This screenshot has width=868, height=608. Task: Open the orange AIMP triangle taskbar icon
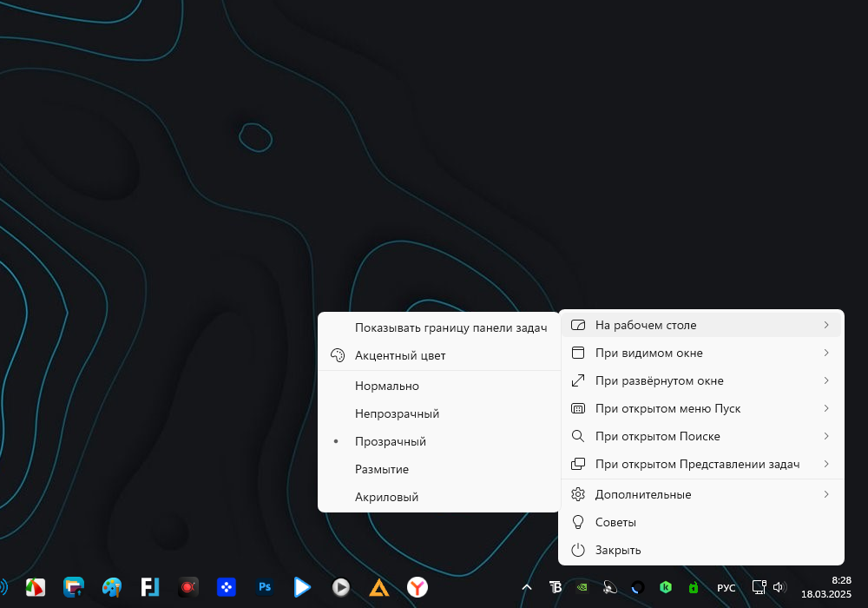tap(379, 587)
